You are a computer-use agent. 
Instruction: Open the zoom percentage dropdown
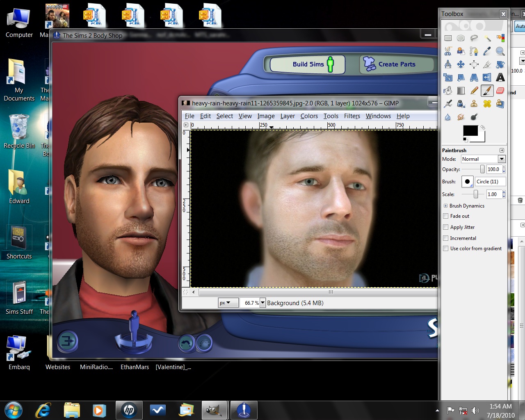(263, 303)
